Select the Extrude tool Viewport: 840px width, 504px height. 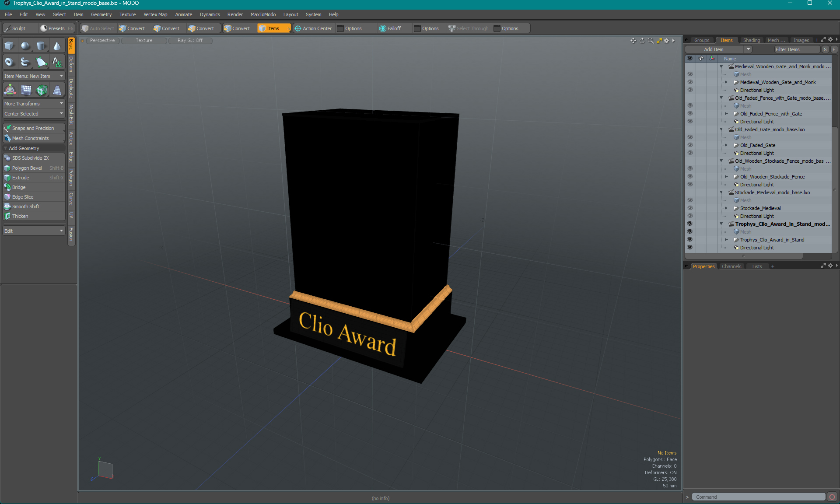(21, 178)
